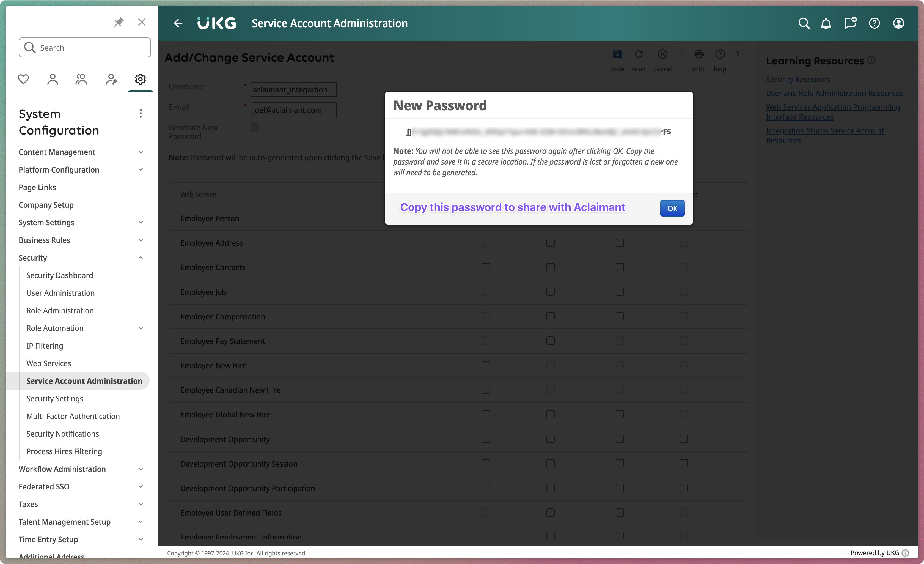Open Company Setup menu entry
924x564 pixels.
tap(46, 205)
